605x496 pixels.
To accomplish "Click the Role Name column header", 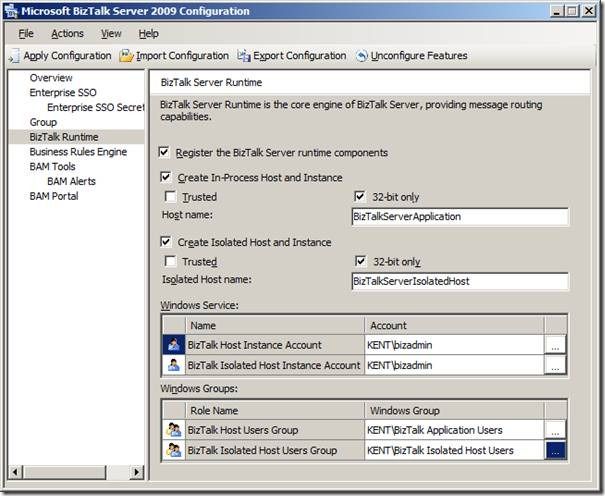I will coord(275,410).
